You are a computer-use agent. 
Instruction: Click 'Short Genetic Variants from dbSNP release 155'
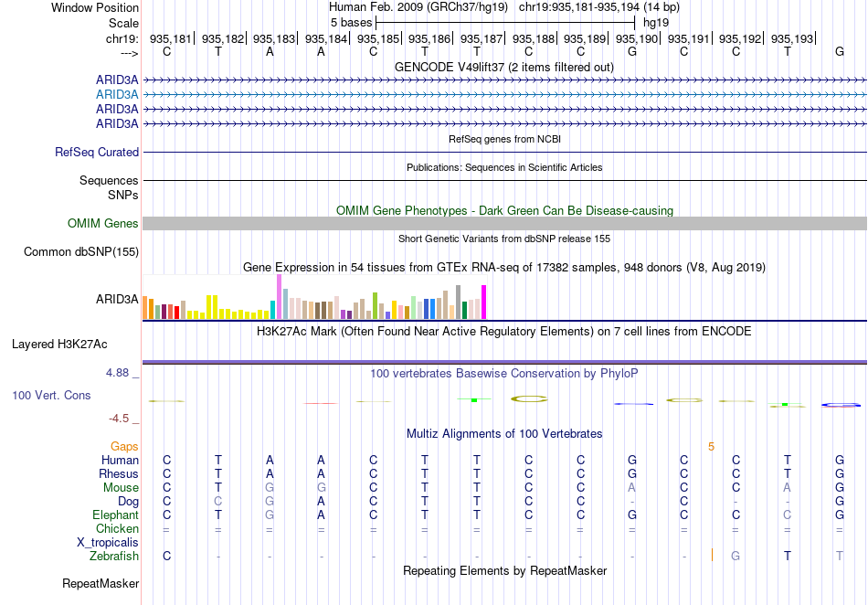pos(504,239)
